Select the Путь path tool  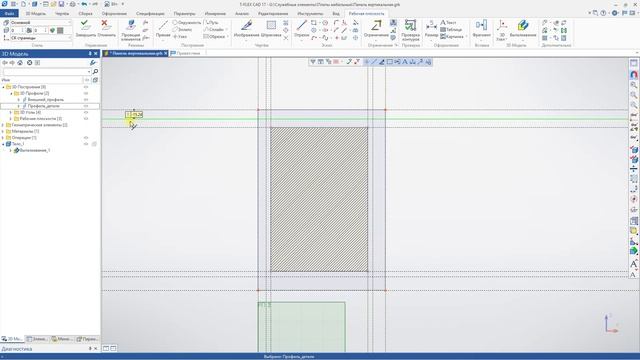pyautogui.click(x=212, y=22)
